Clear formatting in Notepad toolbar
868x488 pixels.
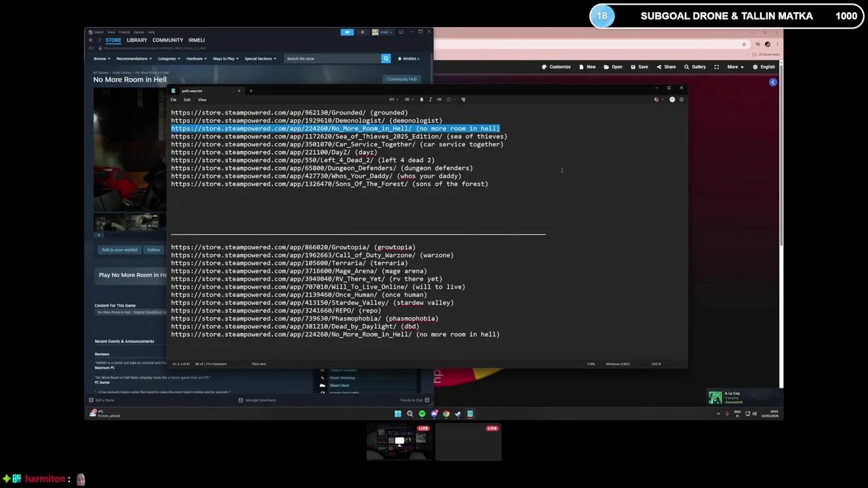463,100
